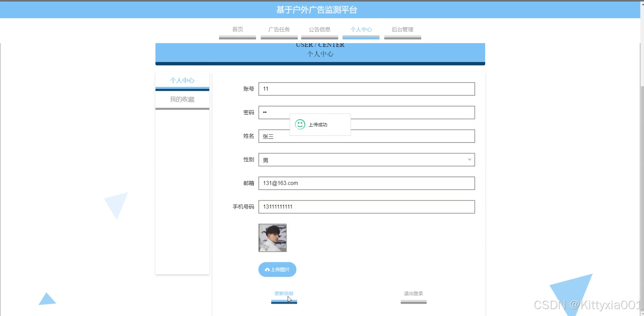Screen dimensions: 644x316
Task: Click the profile photo thumbnail
Action: coord(272,238)
